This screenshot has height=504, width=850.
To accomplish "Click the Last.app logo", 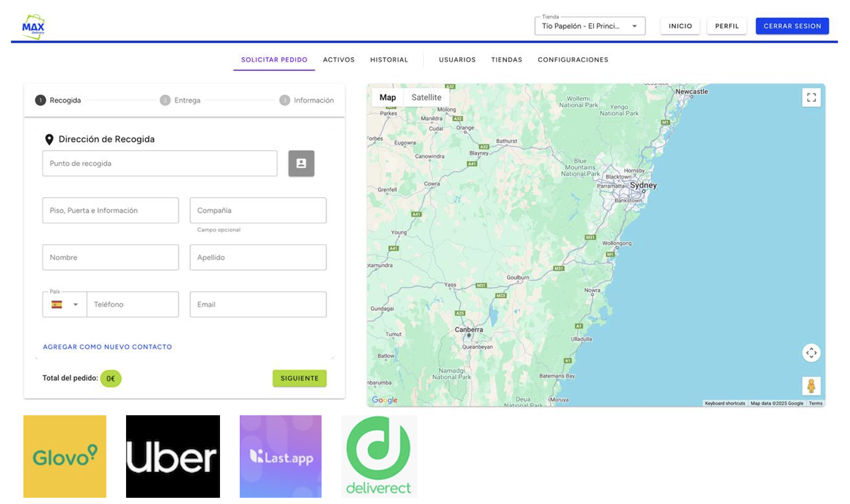I will (x=280, y=456).
